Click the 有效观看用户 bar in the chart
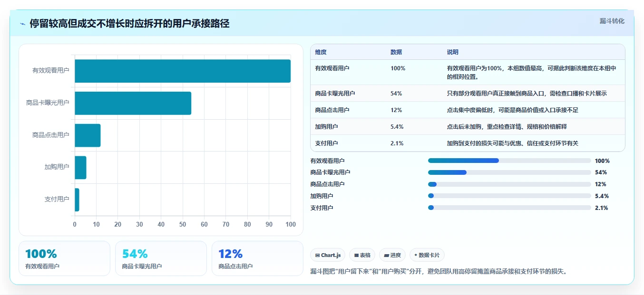Screen dimensions: 644x295 pyautogui.click(x=183, y=71)
